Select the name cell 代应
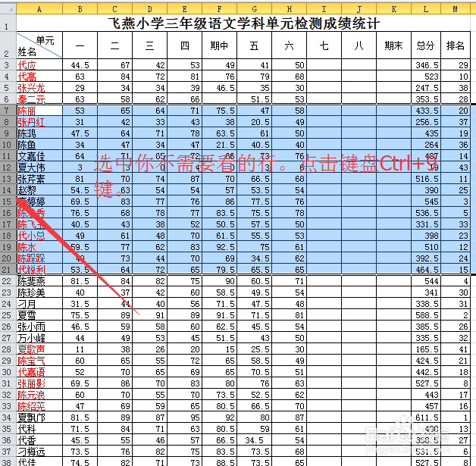Screen dimensions: 476x466 pos(39,64)
